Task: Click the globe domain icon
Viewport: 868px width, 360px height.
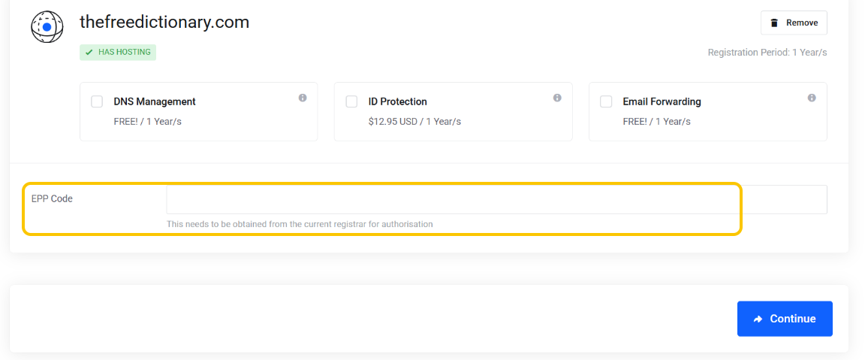Action: (47, 26)
